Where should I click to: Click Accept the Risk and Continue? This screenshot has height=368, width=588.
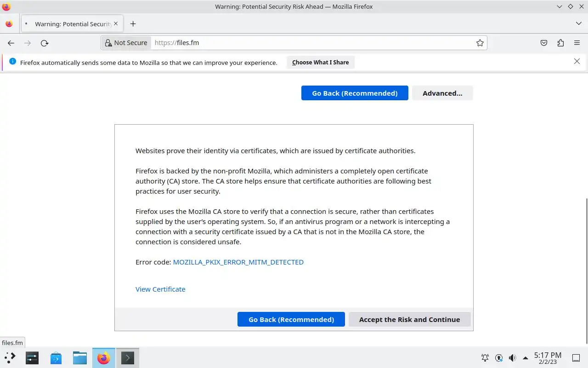(x=410, y=319)
